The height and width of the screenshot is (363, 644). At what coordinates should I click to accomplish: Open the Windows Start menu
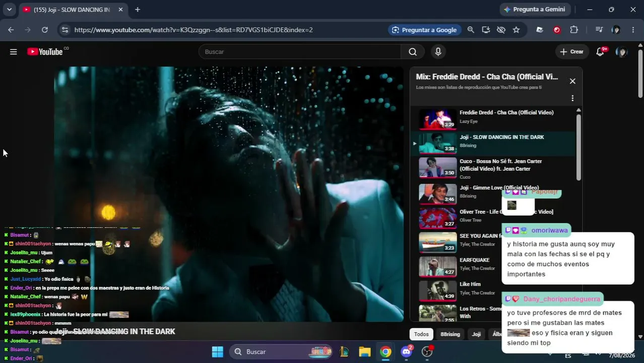(218, 352)
